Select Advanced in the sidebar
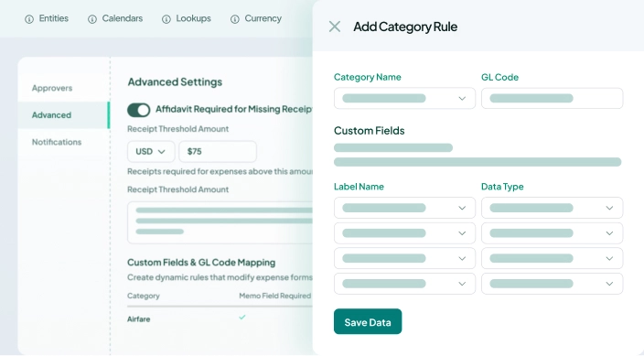The height and width of the screenshot is (356, 644). click(64, 115)
